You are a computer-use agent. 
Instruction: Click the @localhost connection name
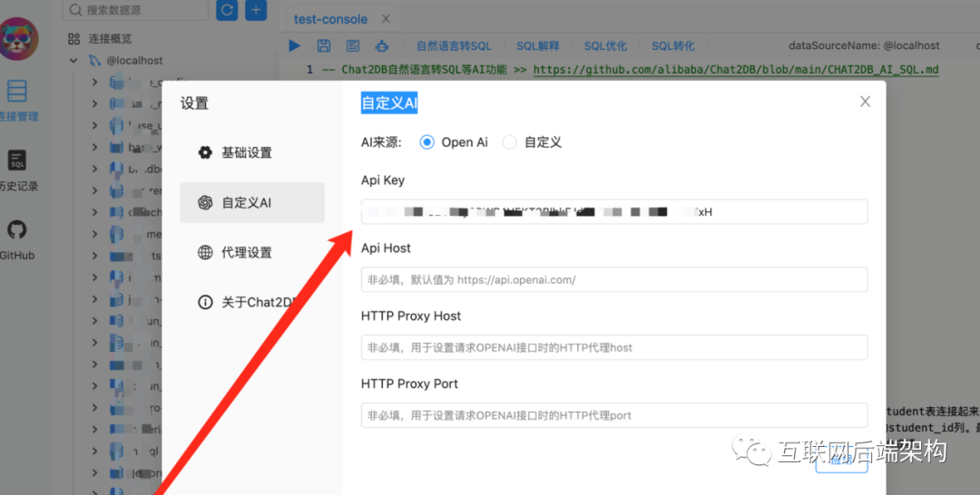click(x=134, y=61)
